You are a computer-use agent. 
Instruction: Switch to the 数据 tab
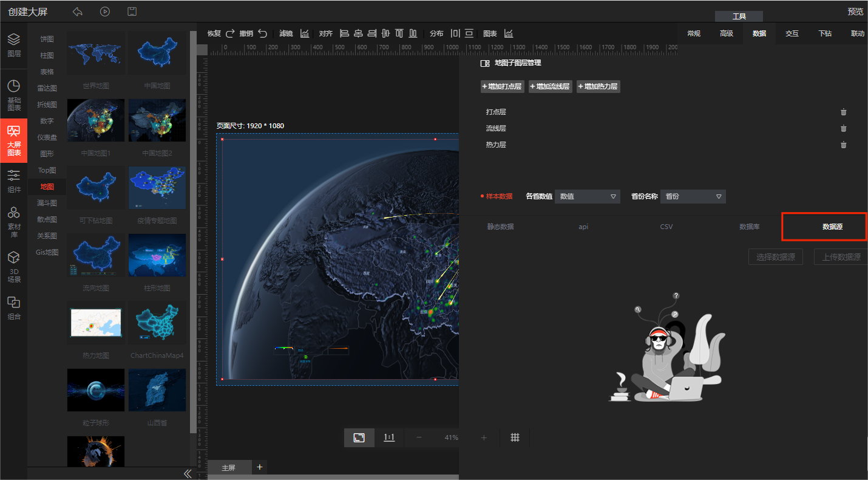coord(759,33)
